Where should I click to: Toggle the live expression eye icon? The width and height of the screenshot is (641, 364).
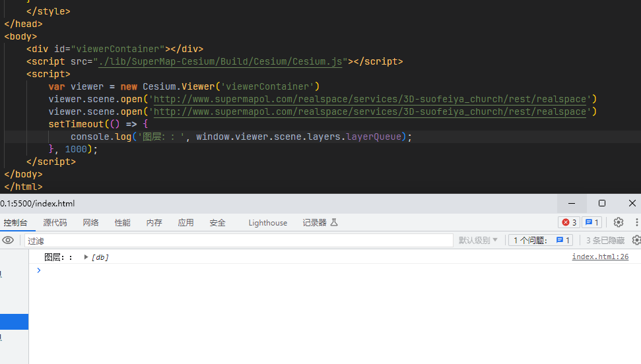click(8, 240)
